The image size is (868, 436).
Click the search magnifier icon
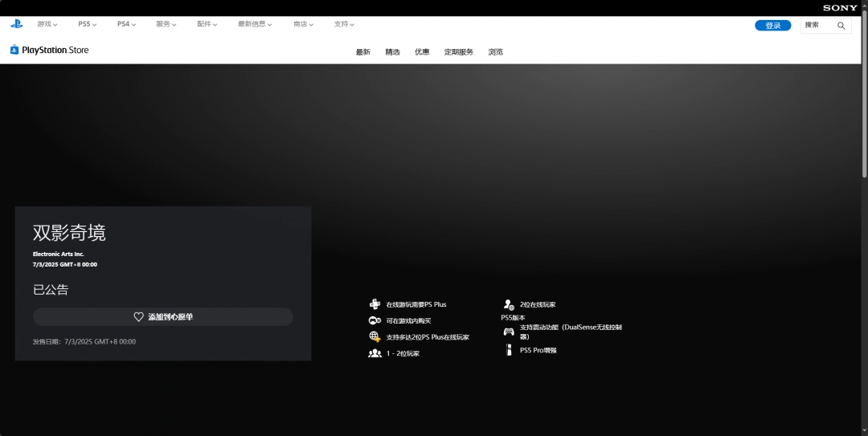[x=841, y=26]
